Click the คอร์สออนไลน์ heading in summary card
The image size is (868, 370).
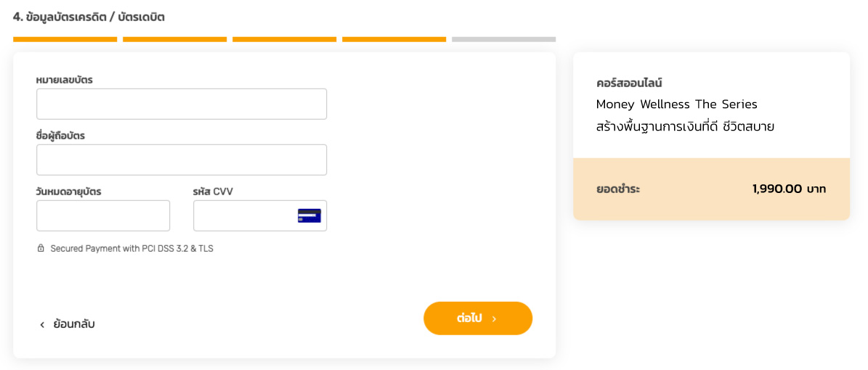point(629,83)
